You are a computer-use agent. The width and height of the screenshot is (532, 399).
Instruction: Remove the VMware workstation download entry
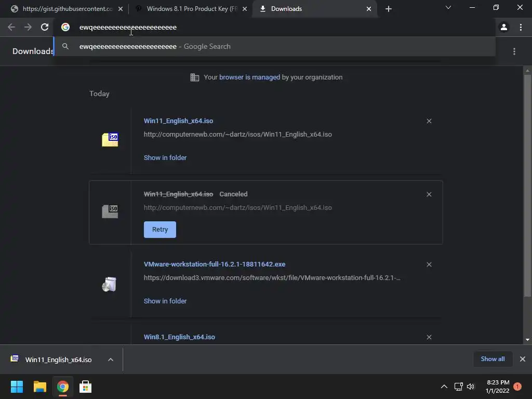point(429,264)
